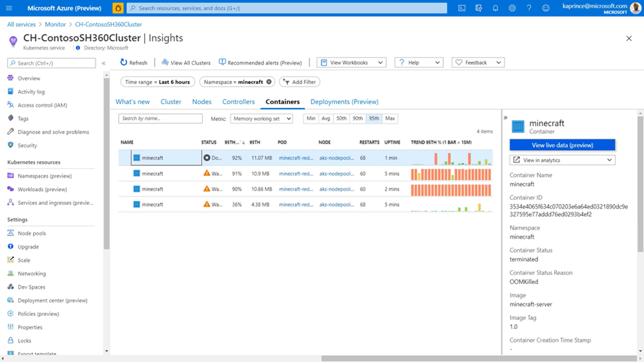Remove the Namespace minecraft filter
This screenshot has width=644, height=362.
coord(269,82)
